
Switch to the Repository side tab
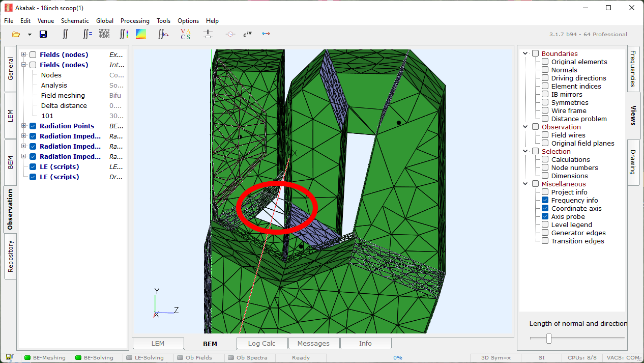tap(10, 256)
